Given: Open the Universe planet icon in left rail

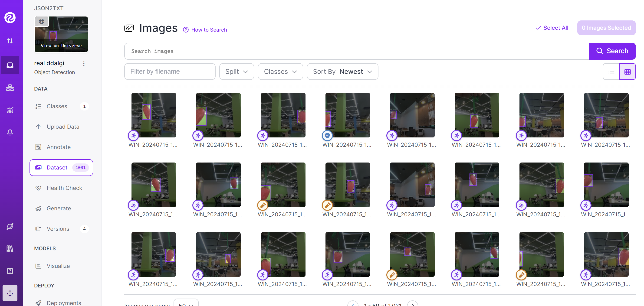Looking at the screenshot, I should (x=10, y=226).
